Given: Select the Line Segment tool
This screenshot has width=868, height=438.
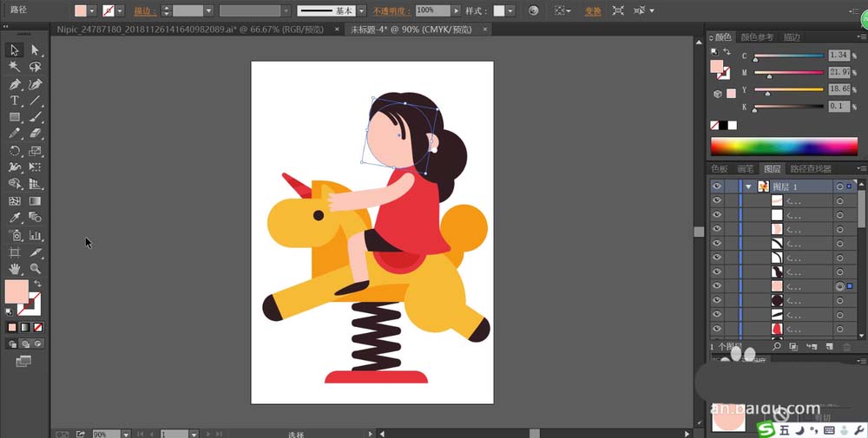Looking at the screenshot, I should pos(36,101).
